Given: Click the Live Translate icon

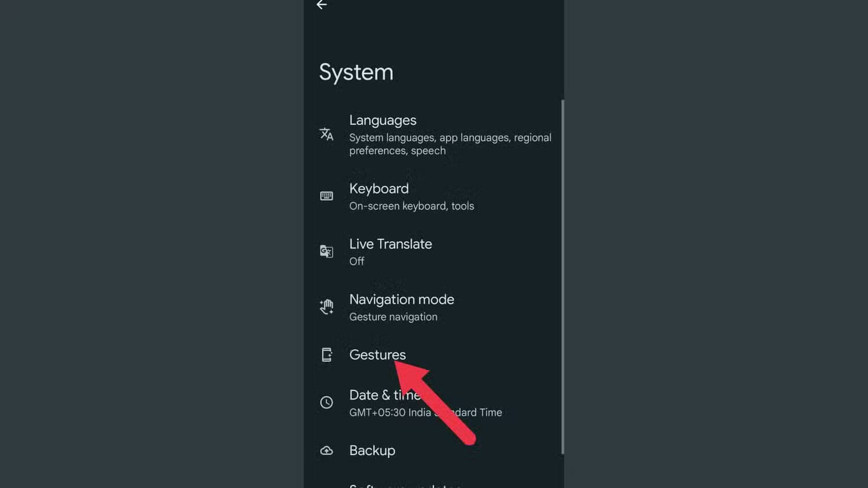Looking at the screenshot, I should click(x=326, y=252).
